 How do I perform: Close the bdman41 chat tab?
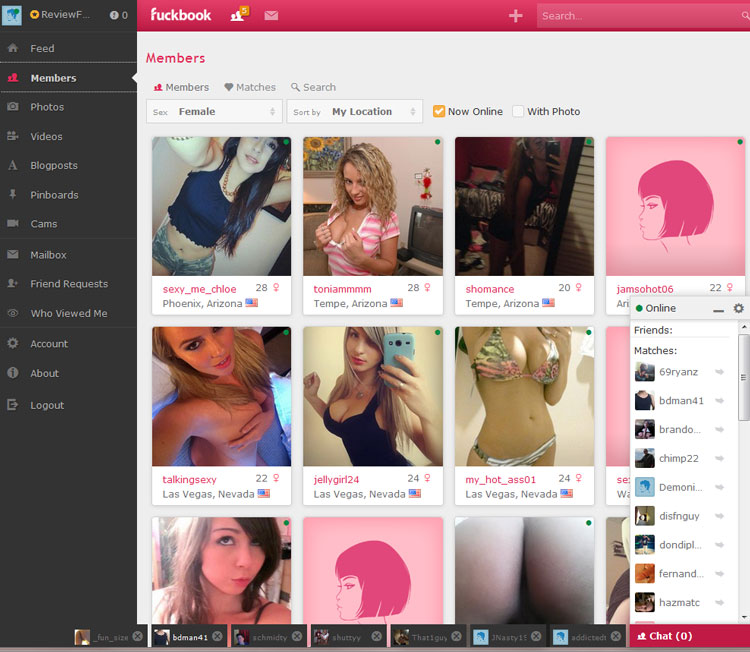(x=217, y=636)
